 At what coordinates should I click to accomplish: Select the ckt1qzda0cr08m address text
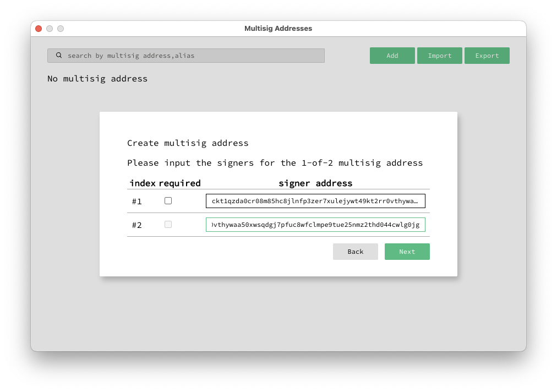click(x=315, y=200)
